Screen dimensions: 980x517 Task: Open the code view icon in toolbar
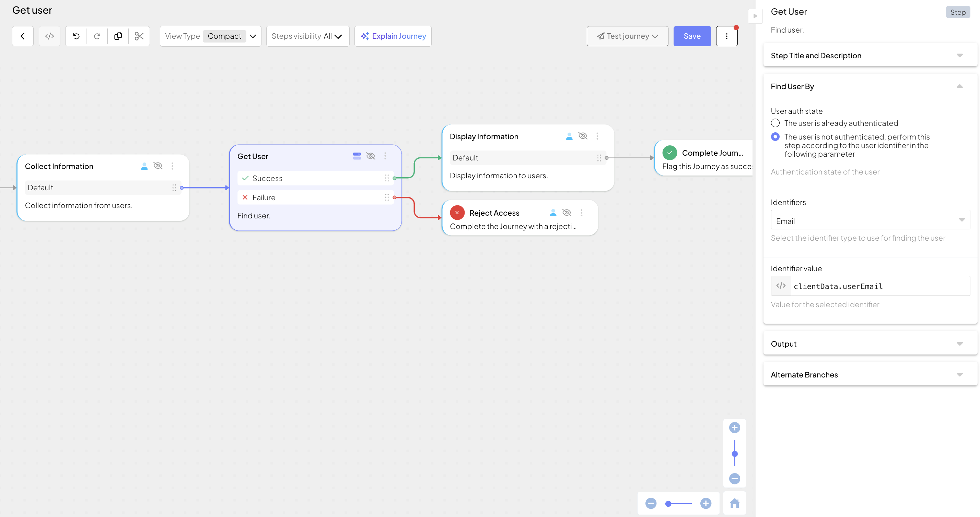49,36
